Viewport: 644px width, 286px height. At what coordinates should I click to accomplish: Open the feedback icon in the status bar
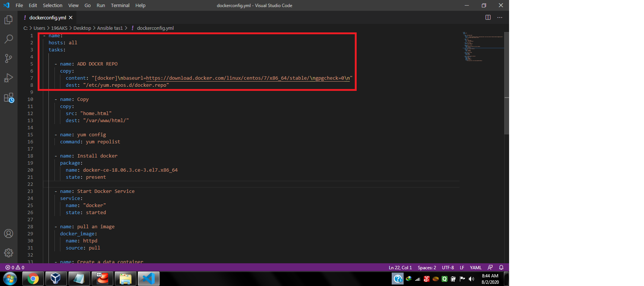click(x=490, y=267)
